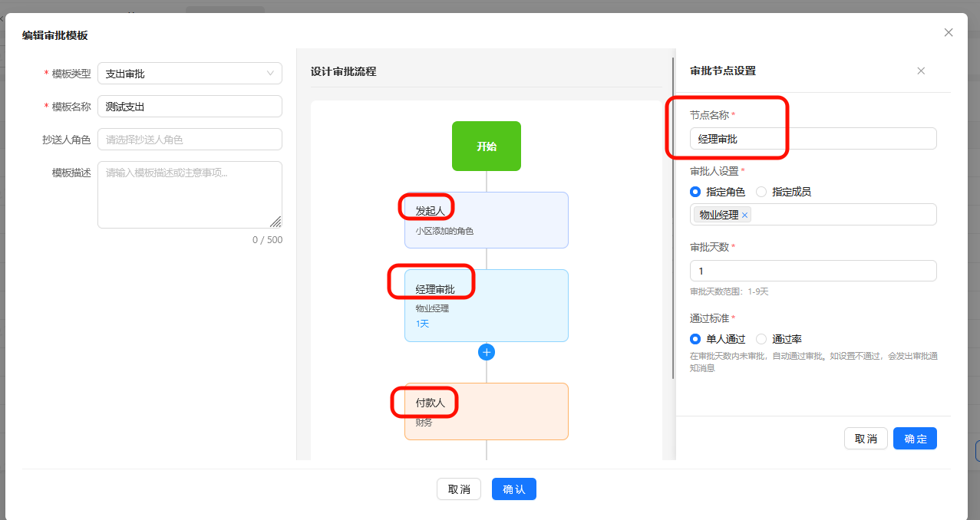
Task: Select the 指定成员 radio option
Action: [761, 192]
